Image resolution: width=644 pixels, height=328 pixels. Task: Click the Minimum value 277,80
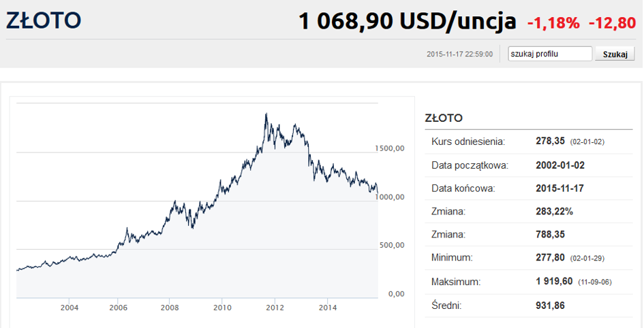pos(549,258)
